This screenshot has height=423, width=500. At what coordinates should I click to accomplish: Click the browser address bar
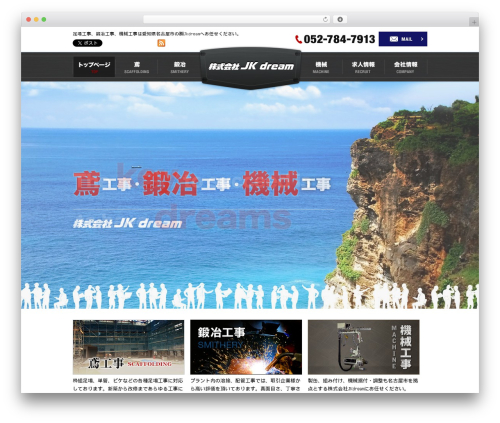[237, 19]
